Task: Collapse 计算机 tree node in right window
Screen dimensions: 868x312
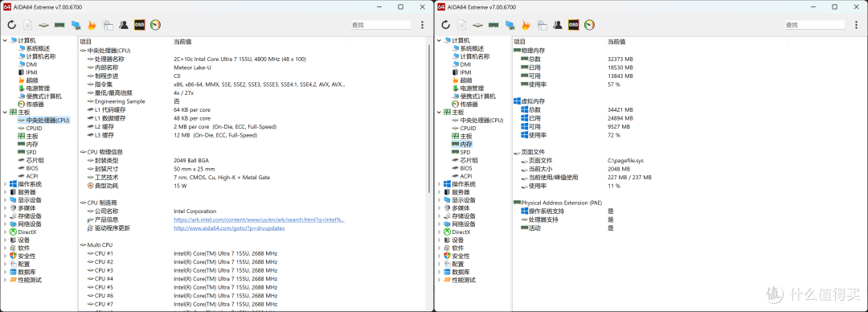Action: (439, 40)
